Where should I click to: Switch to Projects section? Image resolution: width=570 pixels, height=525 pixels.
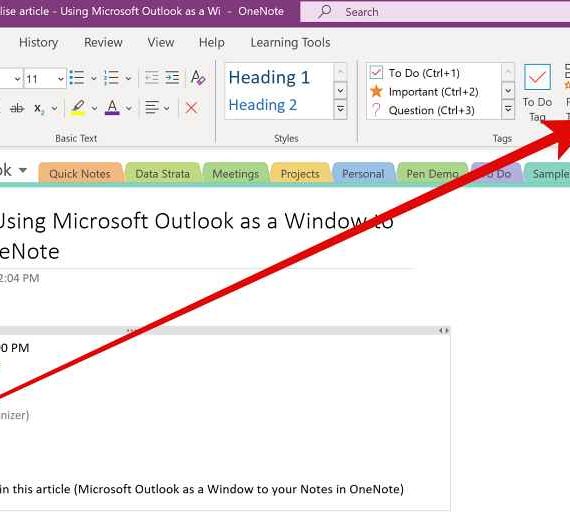pyautogui.click(x=300, y=174)
